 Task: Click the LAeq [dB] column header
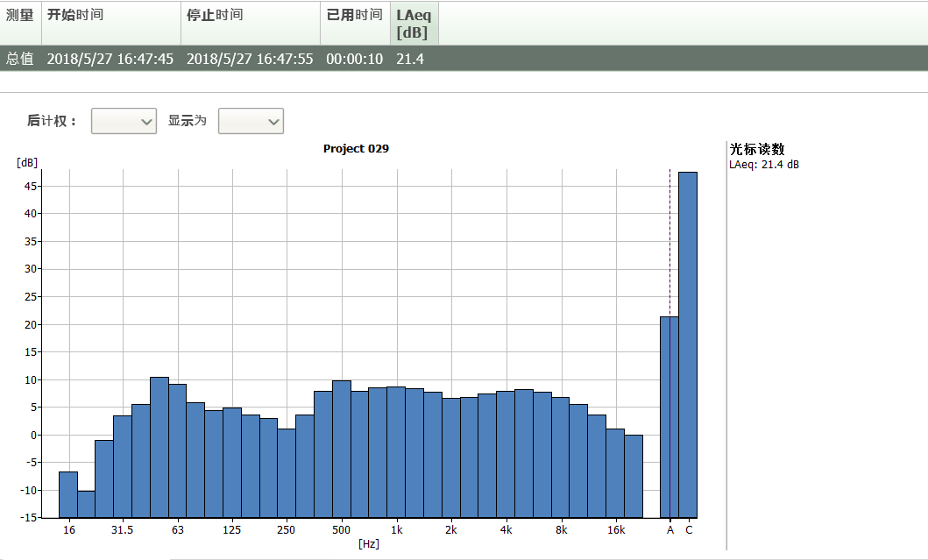[x=414, y=23]
